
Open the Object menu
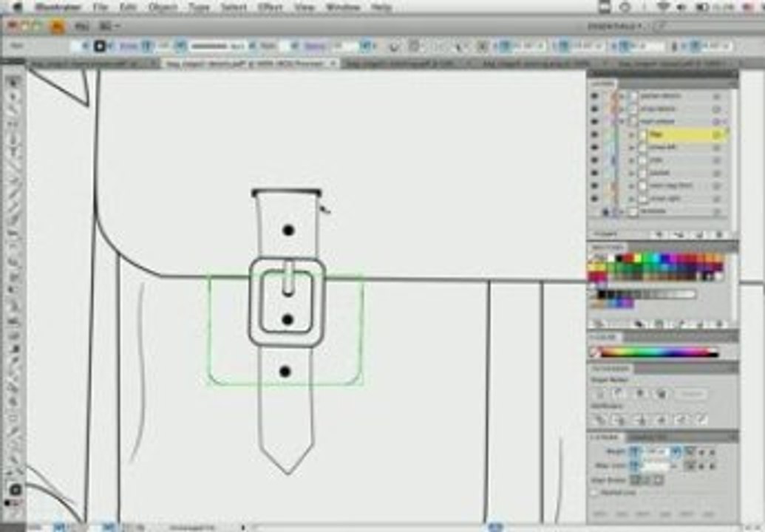click(x=161, y=7)
